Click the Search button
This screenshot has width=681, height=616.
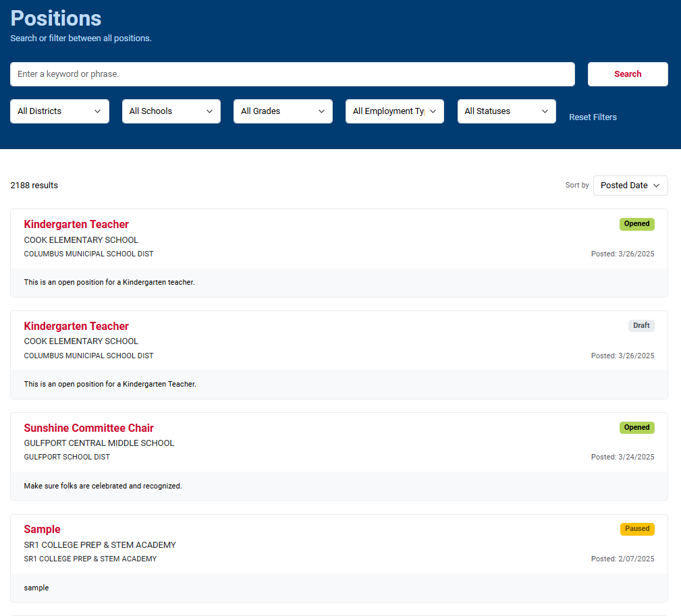[x=627, y=74]
